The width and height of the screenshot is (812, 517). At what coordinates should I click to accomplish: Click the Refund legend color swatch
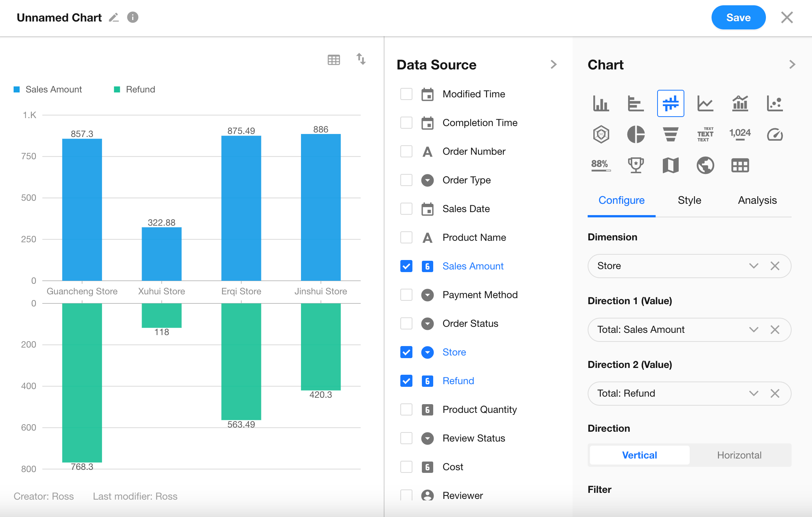pyautogui.click(x=117, y=89)
